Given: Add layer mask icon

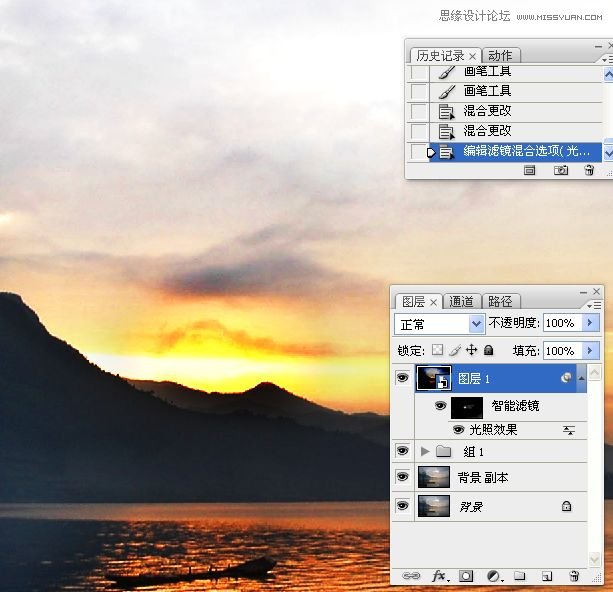Looking at the screenshot, I should pyautogui.click(x=466, y=576).
